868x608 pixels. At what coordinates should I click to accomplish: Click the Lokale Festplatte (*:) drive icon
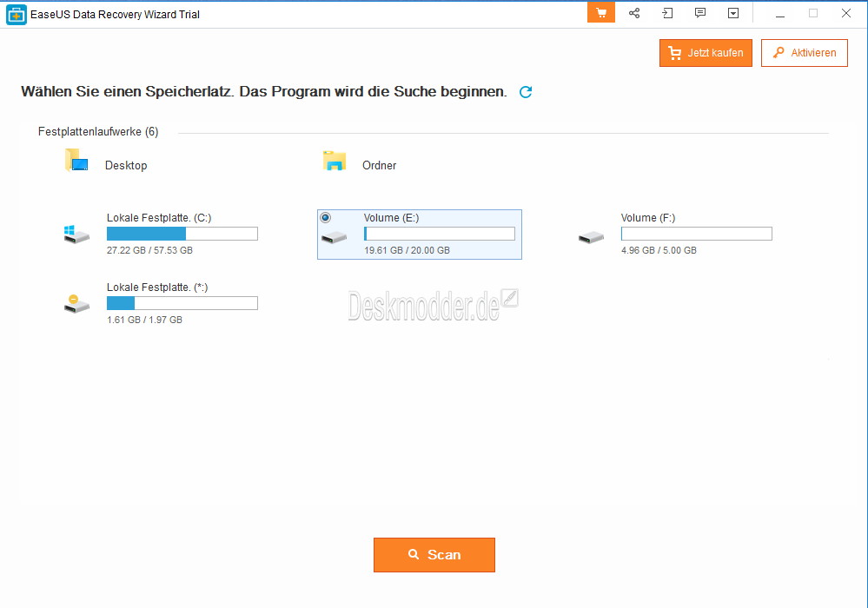pos(76,304)
